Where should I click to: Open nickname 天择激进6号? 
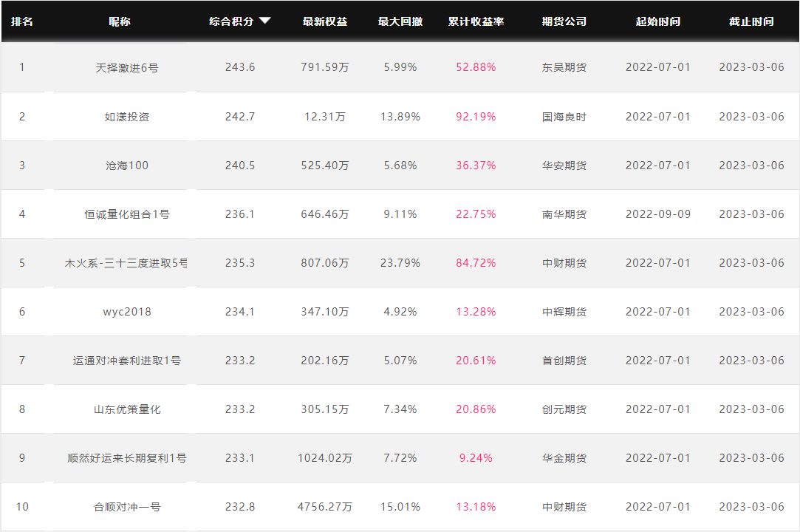click(127, 67)
